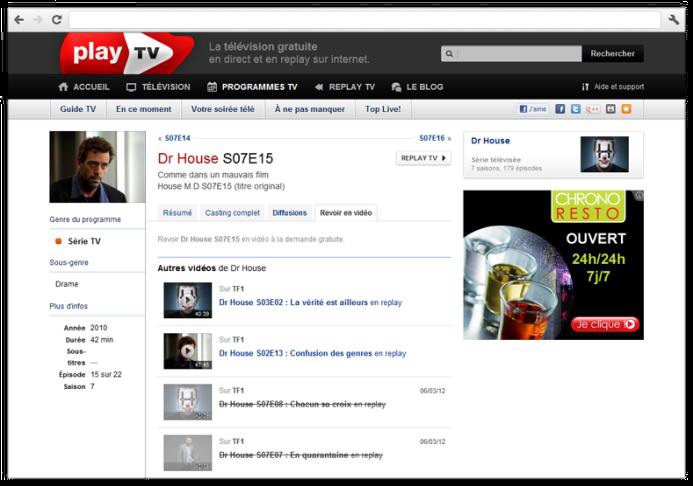Click the episode value 15 sur 22
This screenshot has width=693, height=486.
tap(106, 375)
